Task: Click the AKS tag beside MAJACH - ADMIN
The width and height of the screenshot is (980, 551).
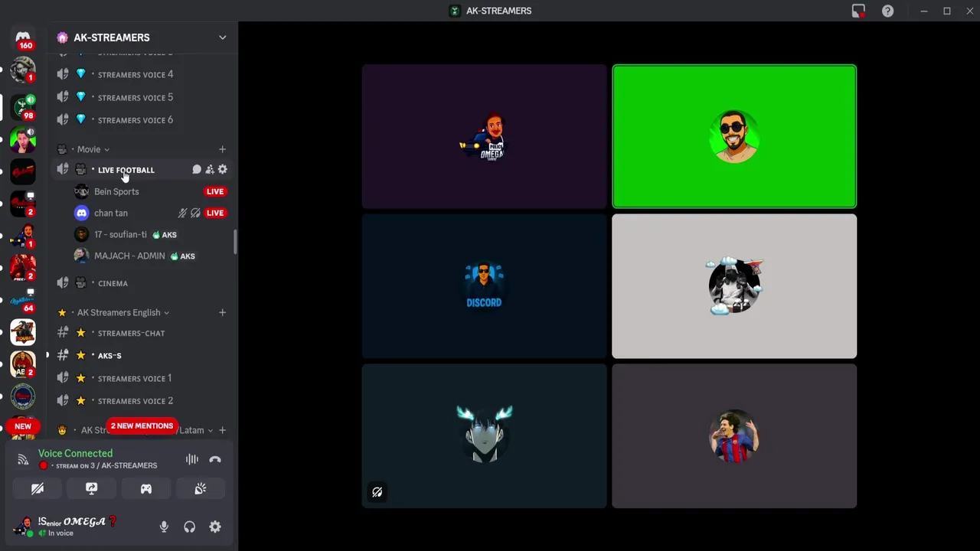Action: point(183,256)
